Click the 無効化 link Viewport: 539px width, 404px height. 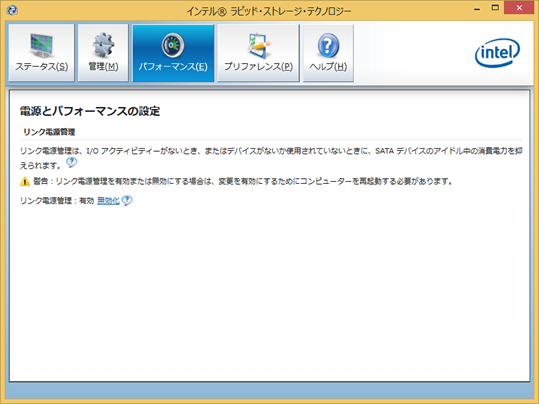(108, 200)
